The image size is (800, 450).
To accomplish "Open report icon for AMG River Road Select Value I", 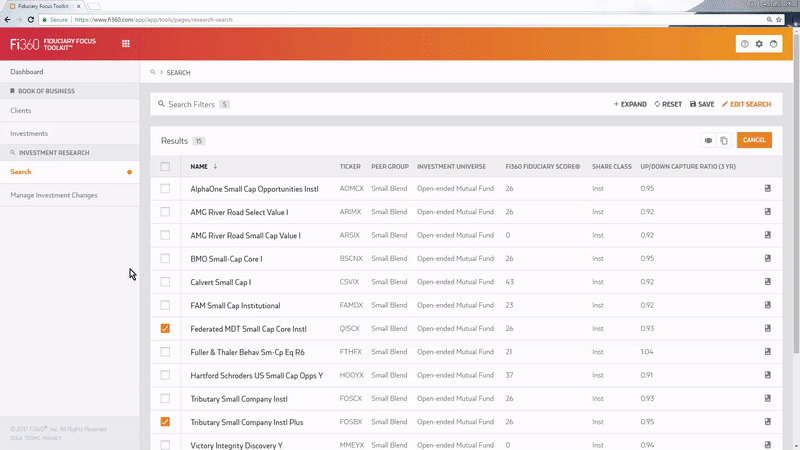I will (767, 212).
